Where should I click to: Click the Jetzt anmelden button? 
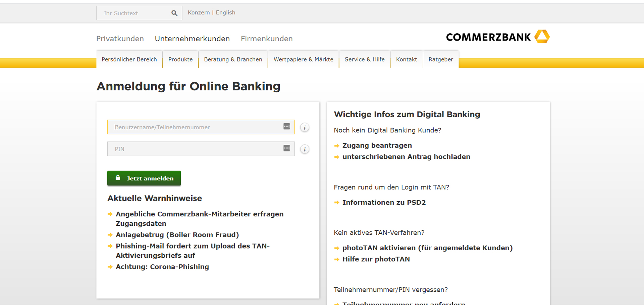pos(144,178)
